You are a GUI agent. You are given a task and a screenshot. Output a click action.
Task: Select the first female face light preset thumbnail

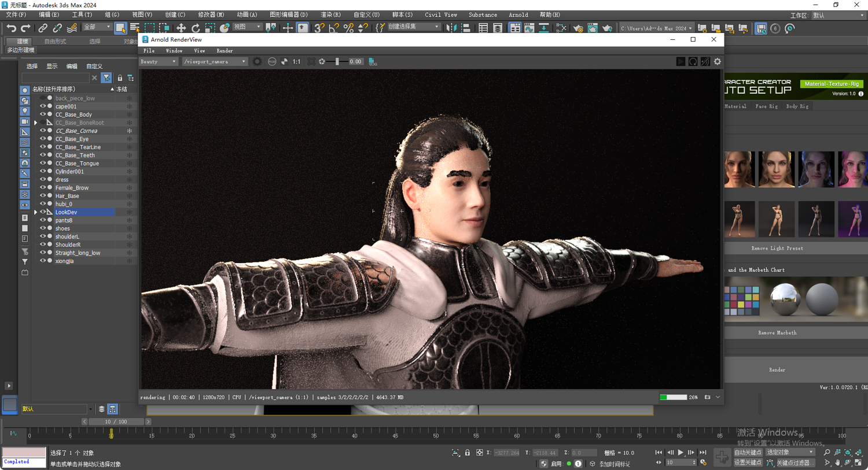tap(740, 169)
